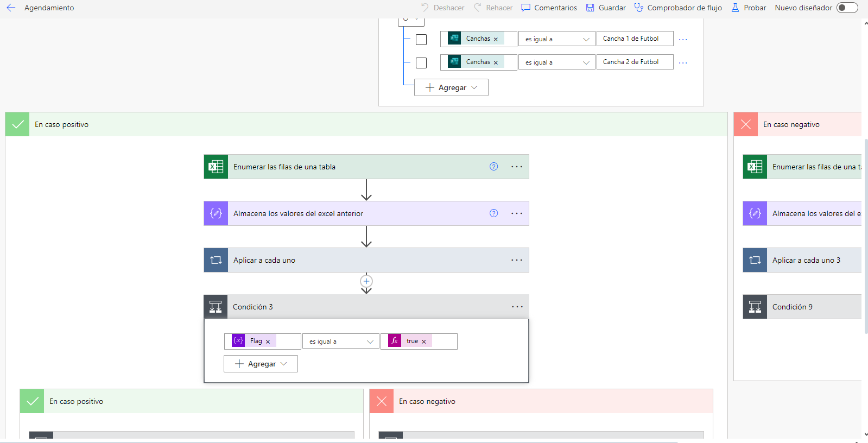Run the Comprobador de flujo
The width and height of the screenshot is (868, 443).
click(x=678, y=8)
